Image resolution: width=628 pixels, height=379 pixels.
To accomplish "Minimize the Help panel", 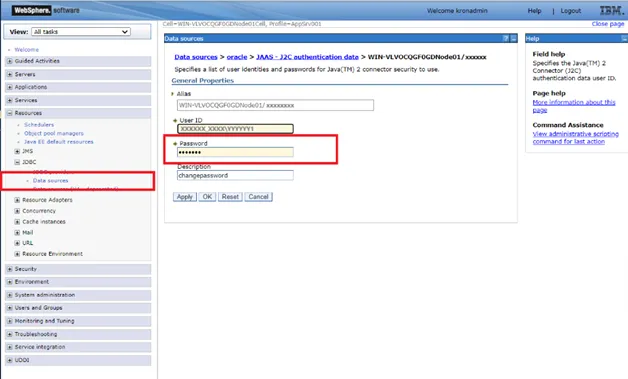I will point(624,38).
